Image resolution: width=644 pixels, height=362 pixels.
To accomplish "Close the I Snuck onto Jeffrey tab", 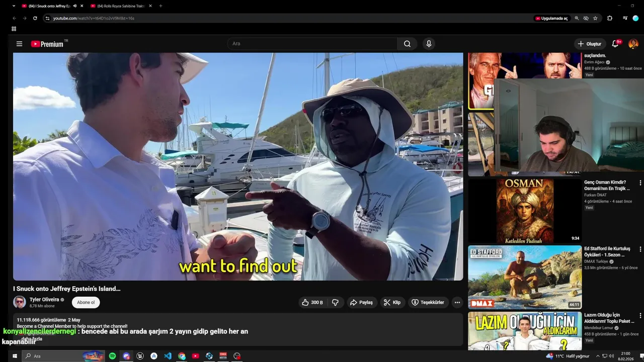I will [82, 6].
